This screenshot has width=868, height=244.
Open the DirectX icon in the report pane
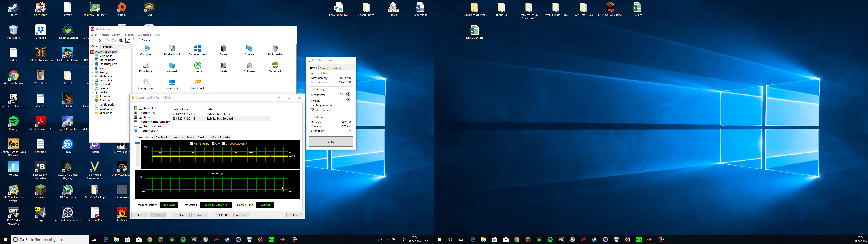coord(198,66)
